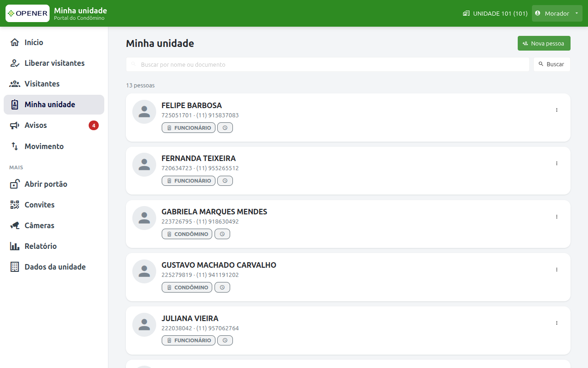Select the Abrir portão lock icon

(x=15, y=184)
